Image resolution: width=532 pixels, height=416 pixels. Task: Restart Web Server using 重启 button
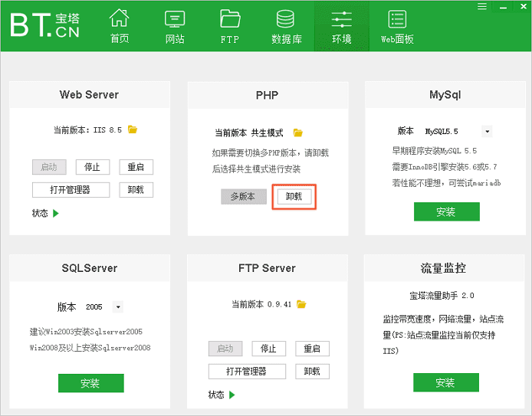coord(136,167)
